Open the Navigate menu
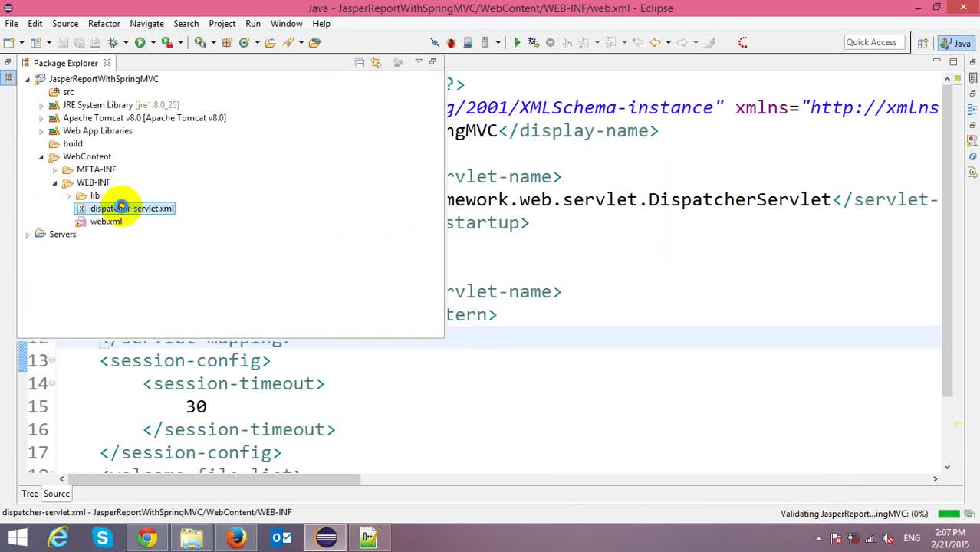980x552 pixels. (146, 24)
